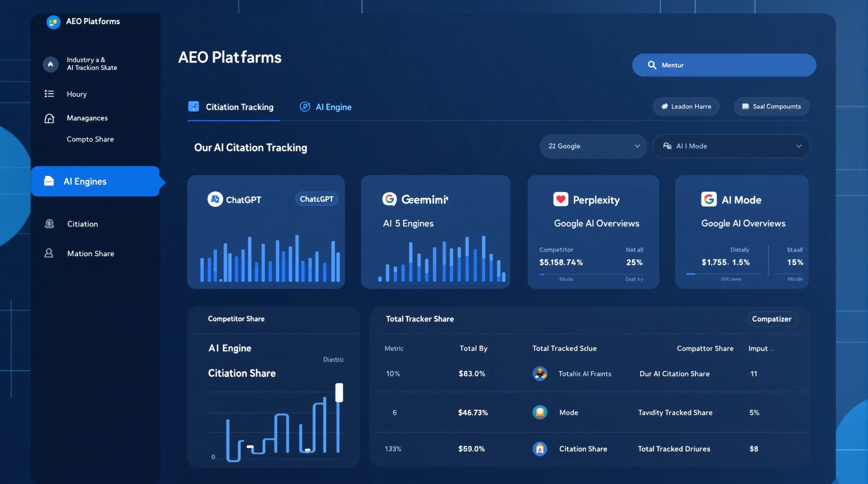
Task: Click Total Tracked Driures cell
Action: (x=674, y=449)
